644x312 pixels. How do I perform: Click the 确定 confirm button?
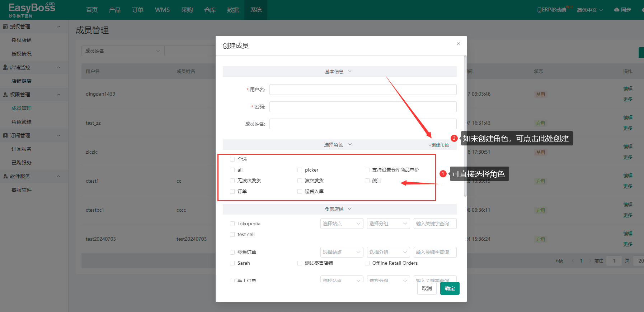(x=450, y=288)
